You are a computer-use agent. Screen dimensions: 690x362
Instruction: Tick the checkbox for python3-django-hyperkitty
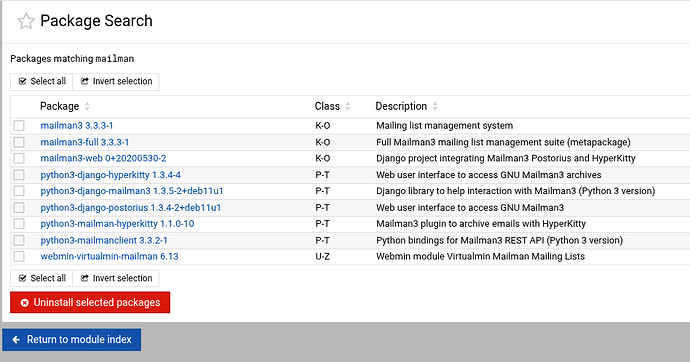coord(19,175)
